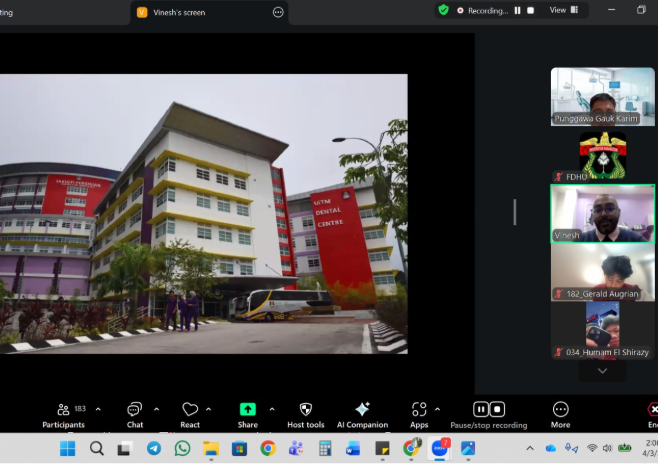658x465 pixels.
Task: Expand the Participants options arrow
Action: point(98,409)
